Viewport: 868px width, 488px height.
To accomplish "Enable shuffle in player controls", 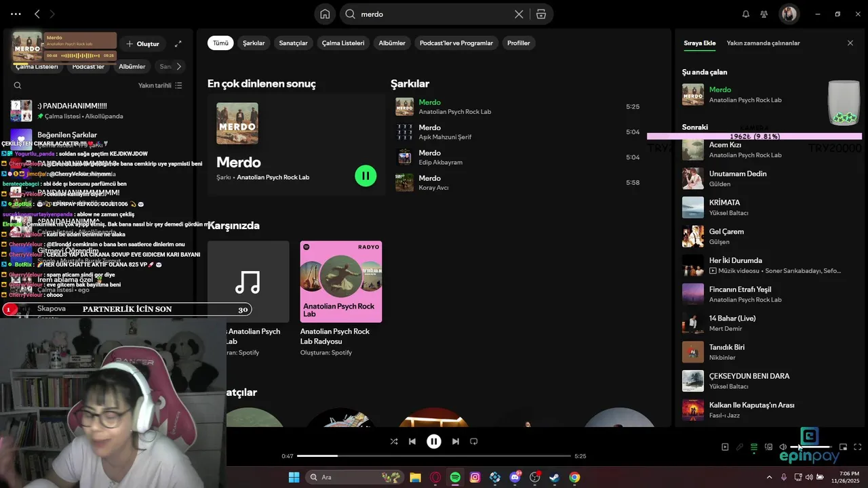I will [394, 441].
